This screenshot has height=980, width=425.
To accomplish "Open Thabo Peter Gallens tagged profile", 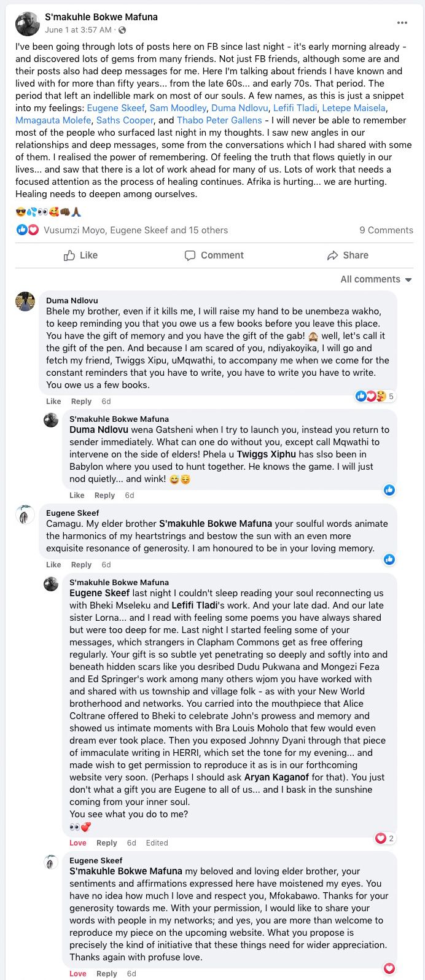I will pyautogui.click(x=219, y=120).
